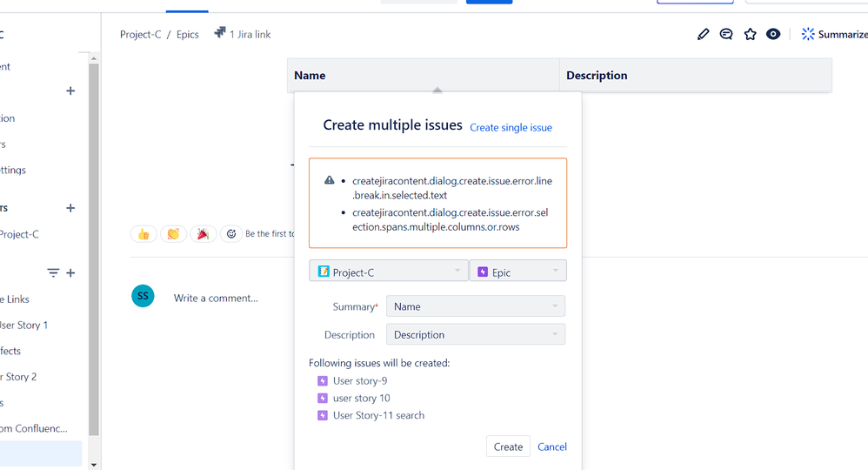React with the thumbs up emoji
The height and width of the screenshot is (470, 868).
(144, 234)
